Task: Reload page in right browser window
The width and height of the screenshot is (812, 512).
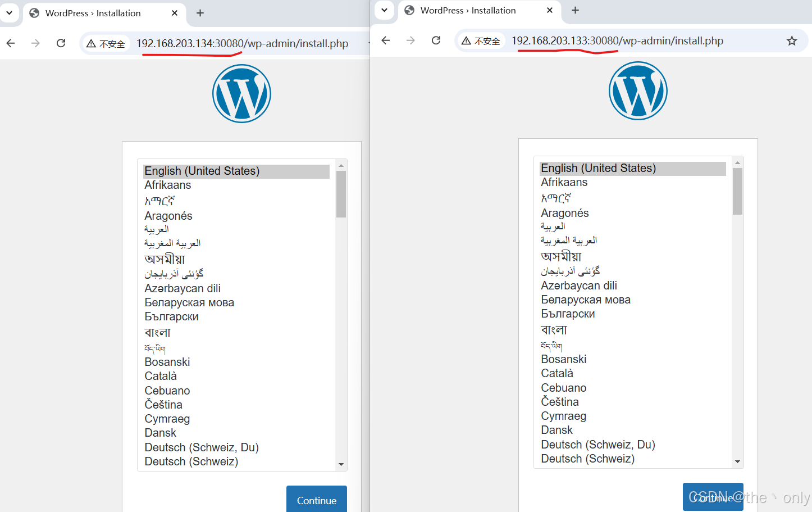Action: pyautogui.click(x=436, y=40)
